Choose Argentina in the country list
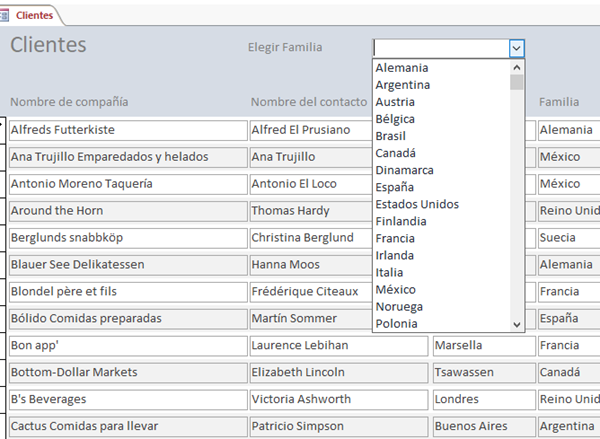Viewport: 600px width, 439px height. [403, 85]
